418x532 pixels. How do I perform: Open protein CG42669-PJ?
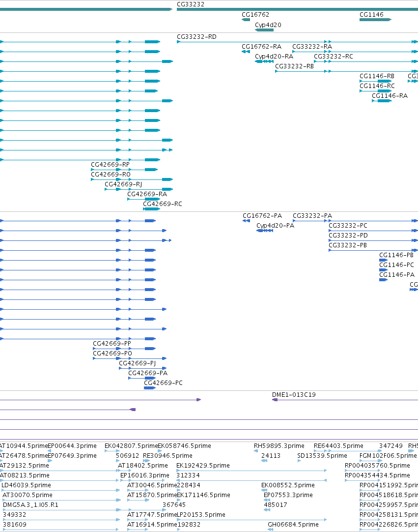click(x=138, y=363)
